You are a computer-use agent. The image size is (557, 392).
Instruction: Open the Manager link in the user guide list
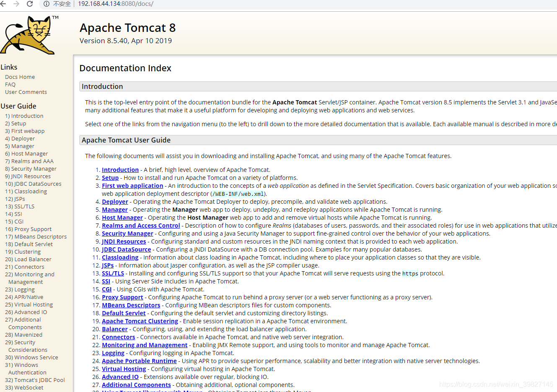click(115, 210)
